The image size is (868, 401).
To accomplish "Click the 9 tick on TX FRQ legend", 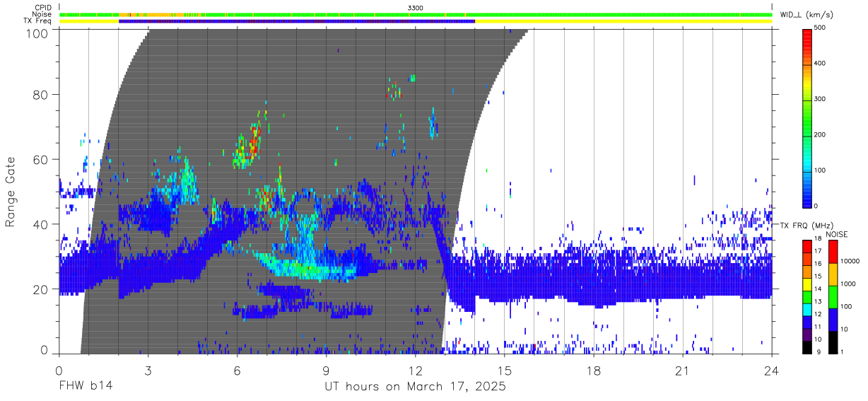I will 819,351.
